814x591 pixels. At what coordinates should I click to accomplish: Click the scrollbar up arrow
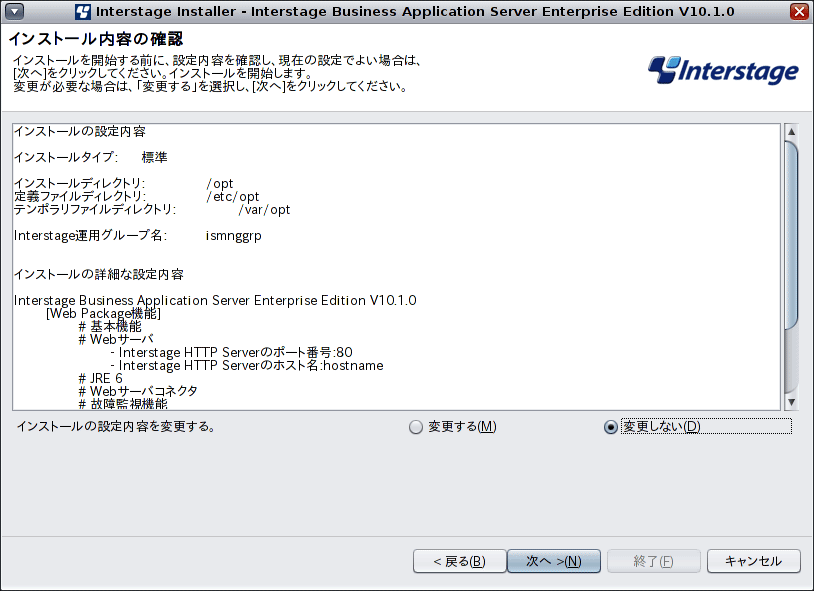[791, 131]
